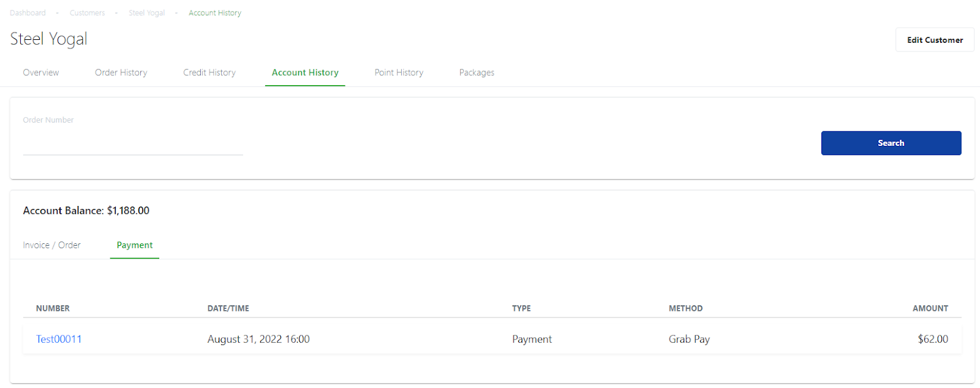Select the Account History breadcrumb
The image size is (980, 388).
tap(215, 13)
